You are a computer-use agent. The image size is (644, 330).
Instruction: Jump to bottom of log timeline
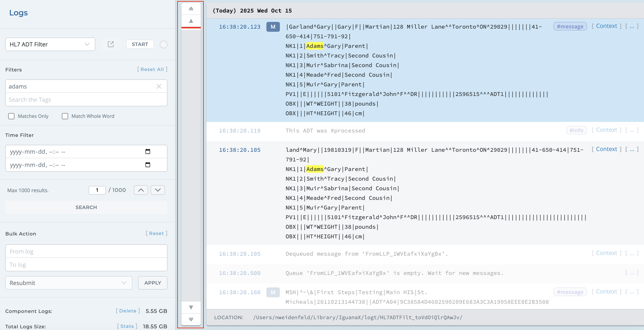click(191, 319)
